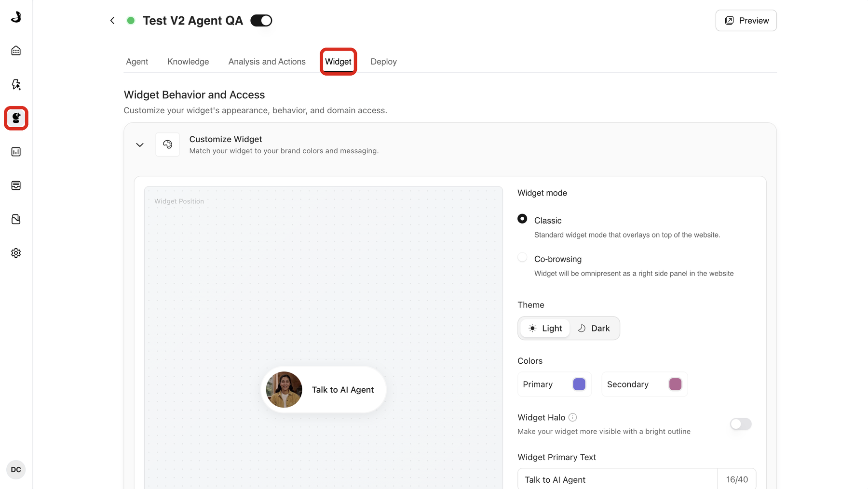
Task: Switch to the Knowledge tab
Action: [188, 62]
